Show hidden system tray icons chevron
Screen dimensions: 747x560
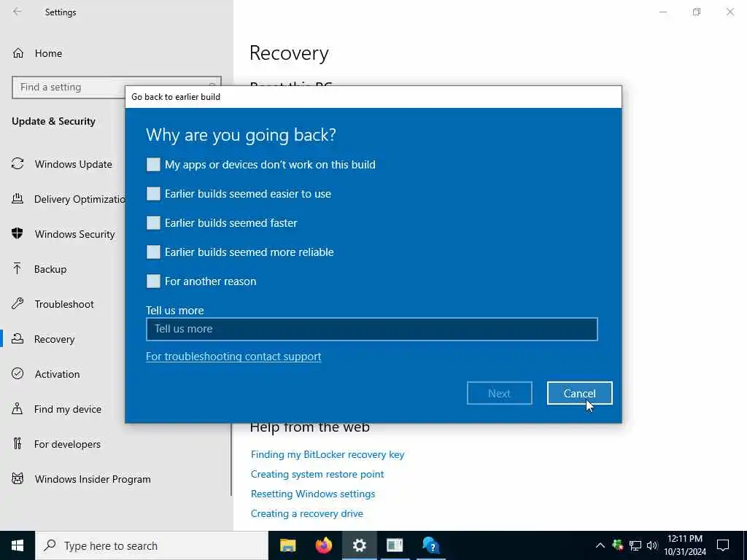(x=600, y=545)
